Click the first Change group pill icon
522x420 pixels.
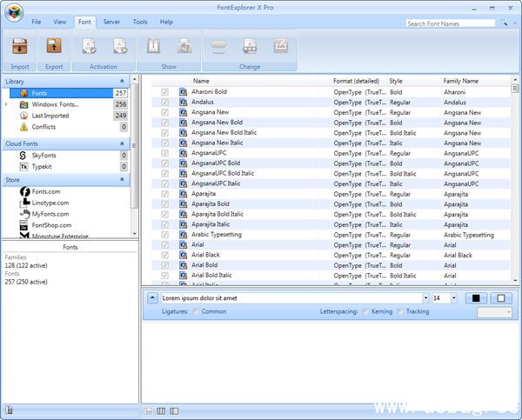(218, 46)
